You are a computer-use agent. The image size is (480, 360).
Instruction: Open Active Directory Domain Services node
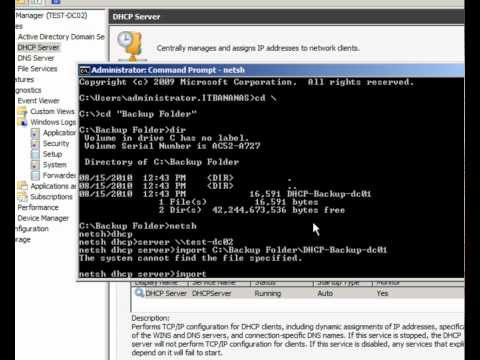click(x=61, y=37)
